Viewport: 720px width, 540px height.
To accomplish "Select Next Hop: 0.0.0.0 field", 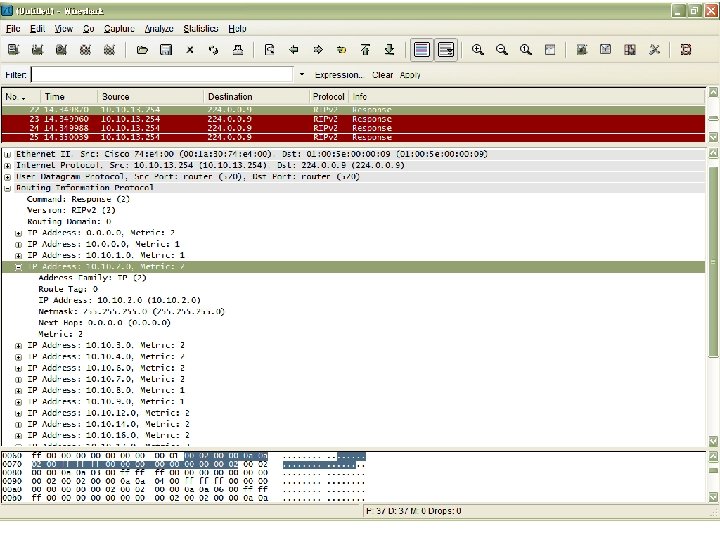I will tap(104, 323).
